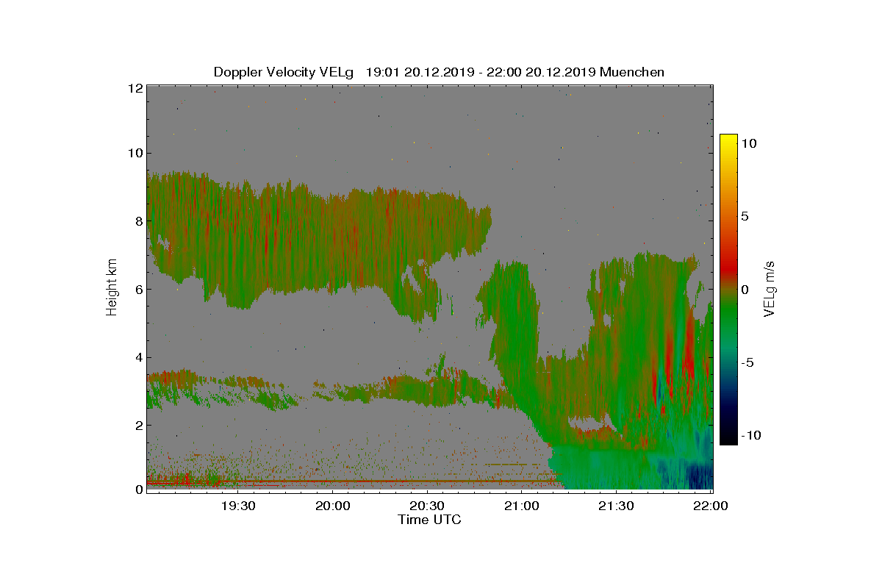Click the plot title 'Doppler Velocity VELg'
This screenshot has height=588, width=882.
coord(284,72)
